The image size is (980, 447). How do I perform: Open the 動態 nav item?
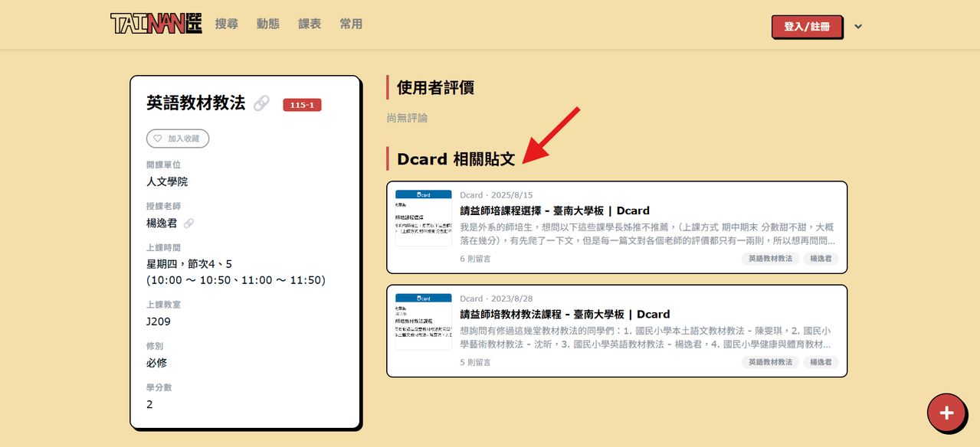pos(268,24)
